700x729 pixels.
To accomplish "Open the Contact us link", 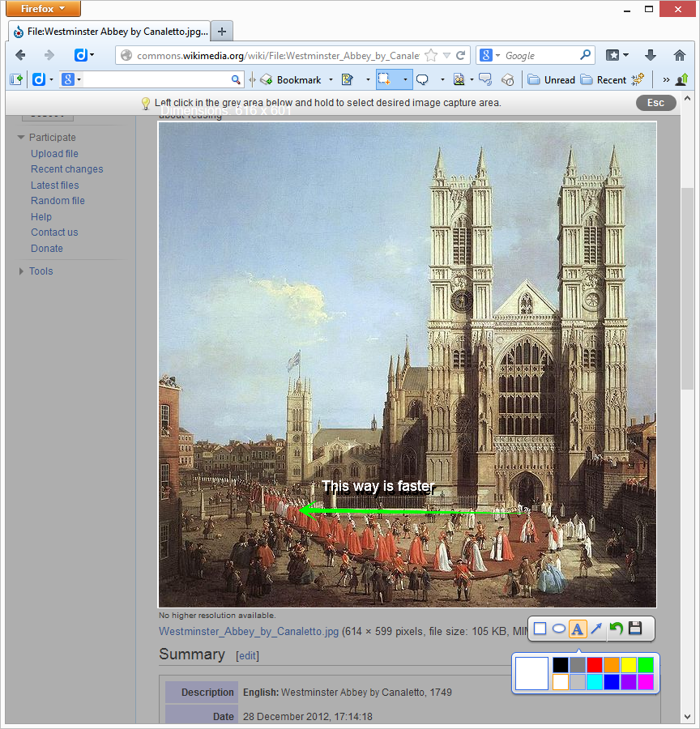I will coord(54,232).
